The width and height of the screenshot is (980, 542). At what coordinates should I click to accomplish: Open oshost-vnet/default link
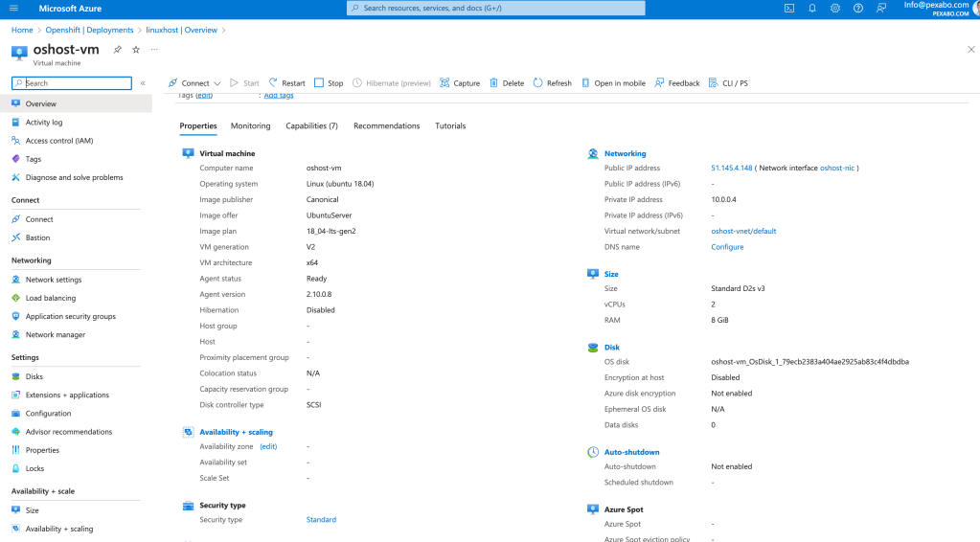(743, 231)
